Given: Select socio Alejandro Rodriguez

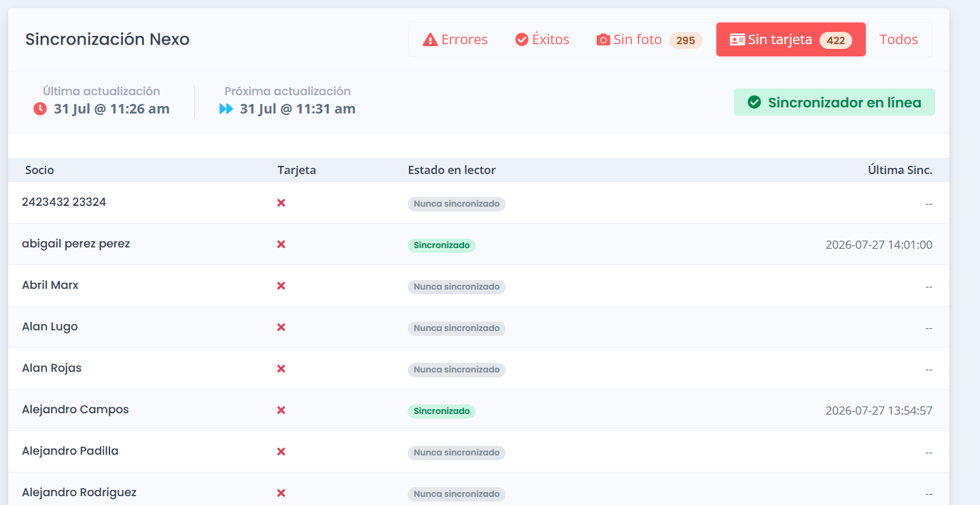Looking at the screenshot, I should coord(79,492).
